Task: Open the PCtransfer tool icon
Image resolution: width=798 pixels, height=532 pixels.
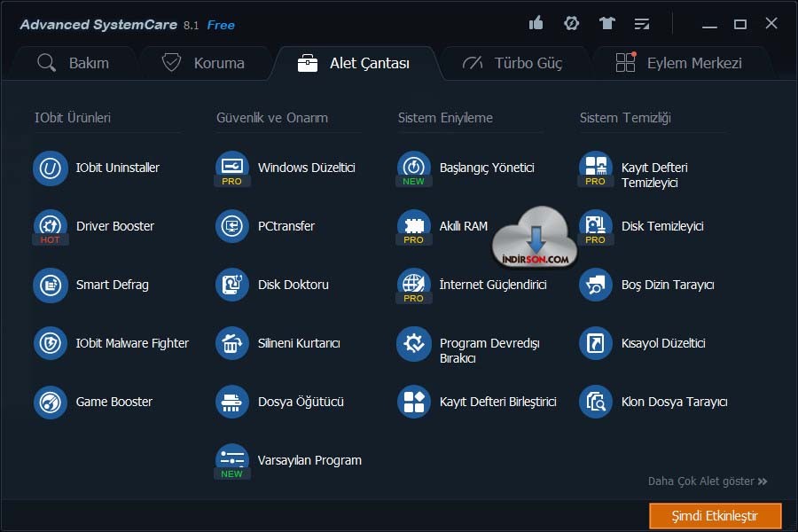Action: [232, 227]
